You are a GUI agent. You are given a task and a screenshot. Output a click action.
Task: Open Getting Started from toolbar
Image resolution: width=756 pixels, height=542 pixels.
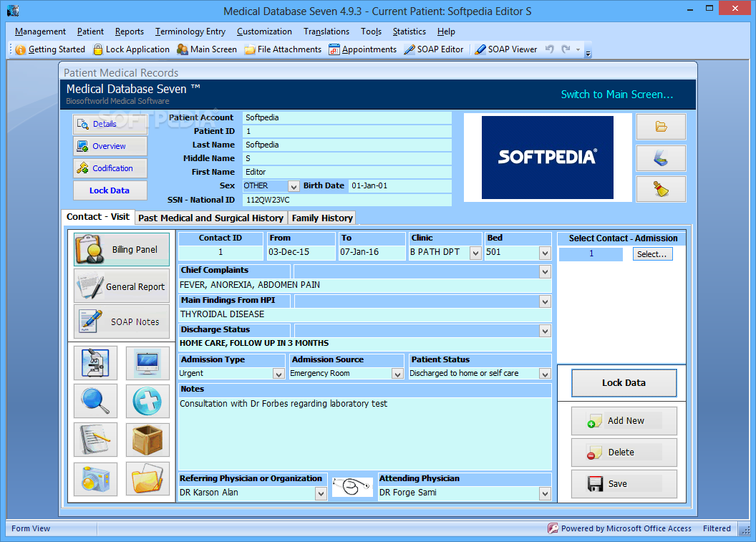50,49
